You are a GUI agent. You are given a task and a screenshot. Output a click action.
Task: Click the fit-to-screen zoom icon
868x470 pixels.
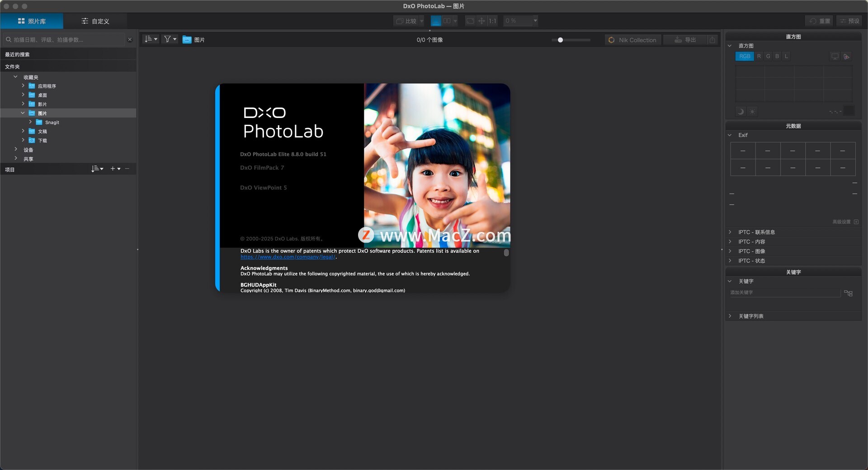(x=470, y=21)
